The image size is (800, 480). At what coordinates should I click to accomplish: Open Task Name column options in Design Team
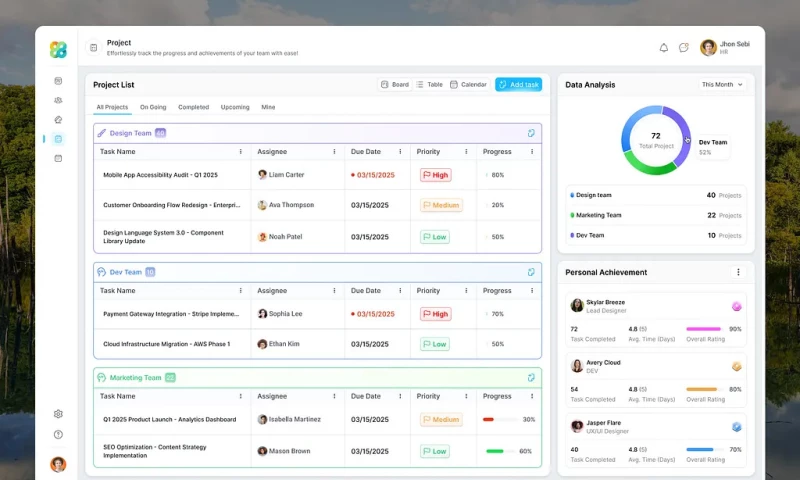(240, 152)
